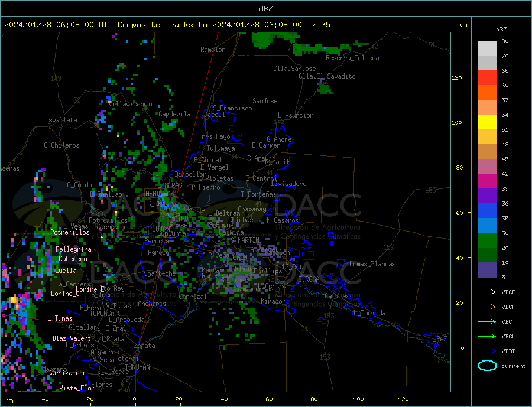The height and width of the screenshot is (407, 532).
Task: Pick the light orange 54–57 dBZ swatch
Action: tap(487, 108)
